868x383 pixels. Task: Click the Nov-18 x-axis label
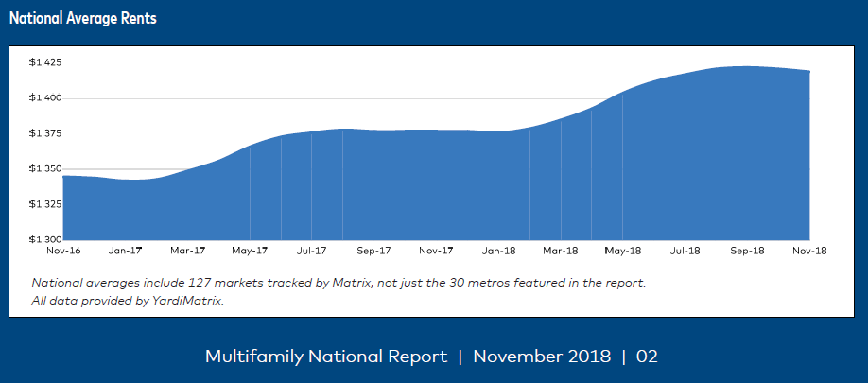(808, 252)
